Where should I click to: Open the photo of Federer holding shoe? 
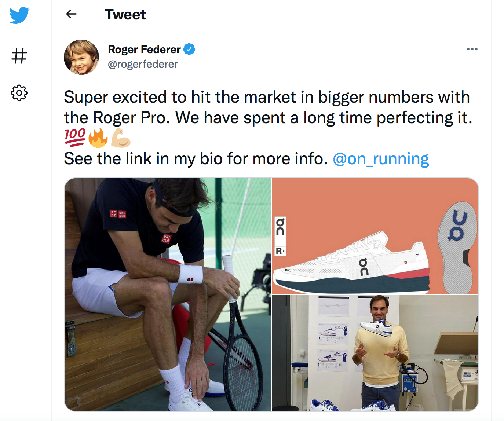point(375,353)
